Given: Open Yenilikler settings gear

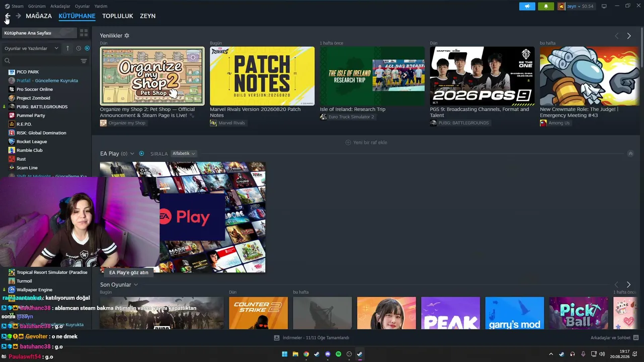Looking at the screenshot, I should (x=127, y=36).
